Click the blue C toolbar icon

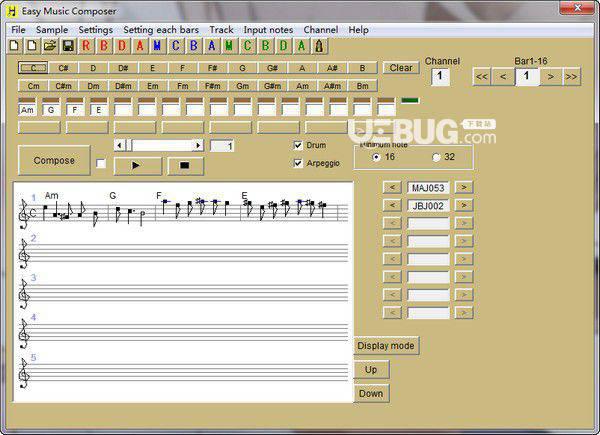click(x=175, y=46)
